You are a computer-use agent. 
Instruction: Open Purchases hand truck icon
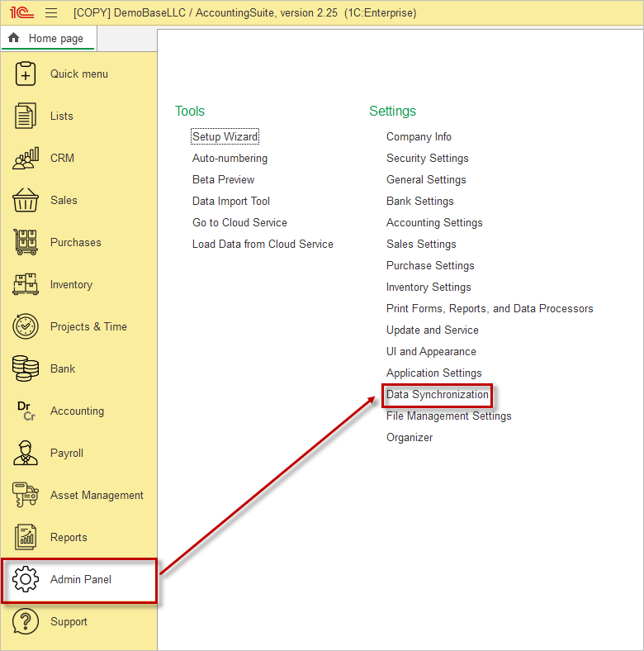26,242
